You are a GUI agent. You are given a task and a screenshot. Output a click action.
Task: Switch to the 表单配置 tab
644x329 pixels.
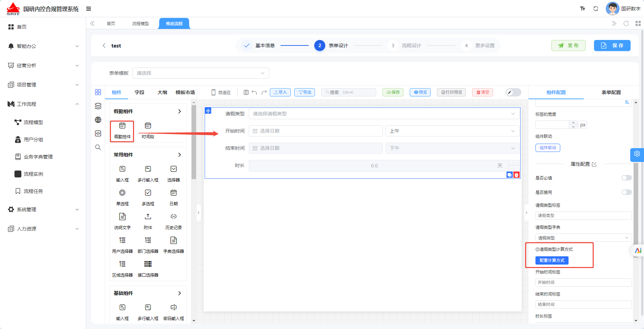[611, 92]
